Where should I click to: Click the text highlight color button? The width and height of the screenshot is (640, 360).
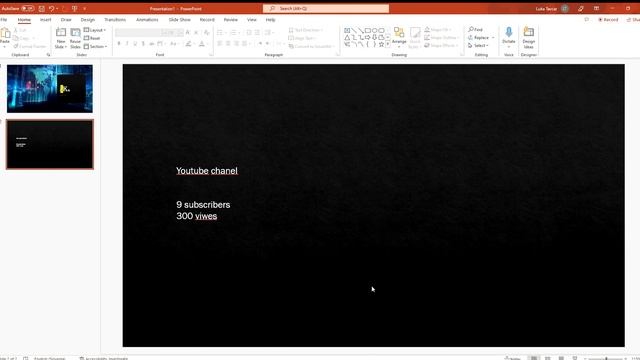[x=188, y=44]
